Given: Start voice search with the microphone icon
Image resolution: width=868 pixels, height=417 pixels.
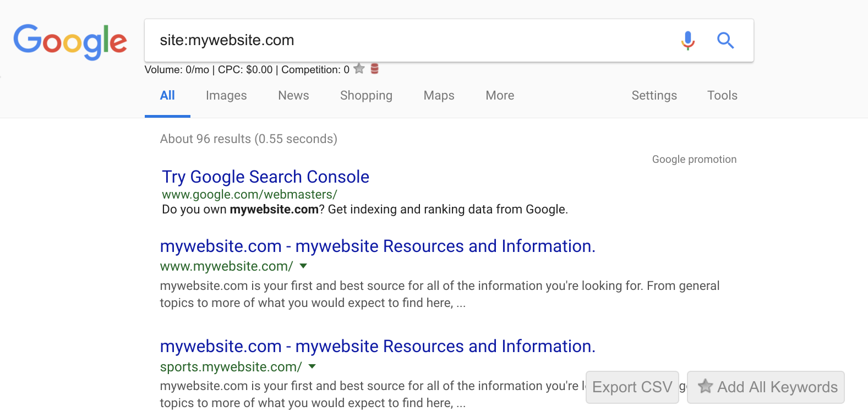Looking at the screenshot, I should (687, 40).
